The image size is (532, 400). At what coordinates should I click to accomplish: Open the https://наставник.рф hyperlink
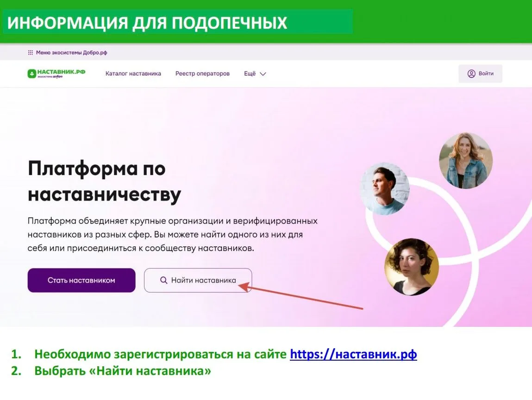pos(353,354)
